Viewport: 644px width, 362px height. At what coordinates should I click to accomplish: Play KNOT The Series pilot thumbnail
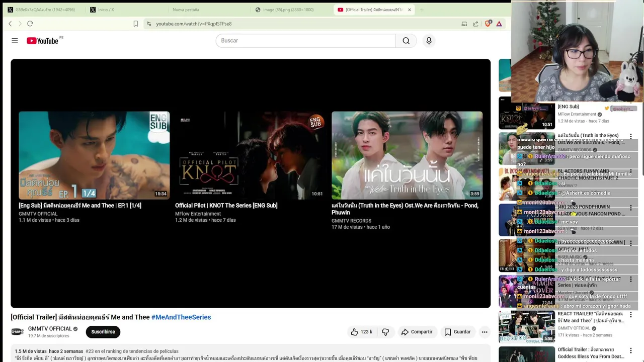click(251, 155)
